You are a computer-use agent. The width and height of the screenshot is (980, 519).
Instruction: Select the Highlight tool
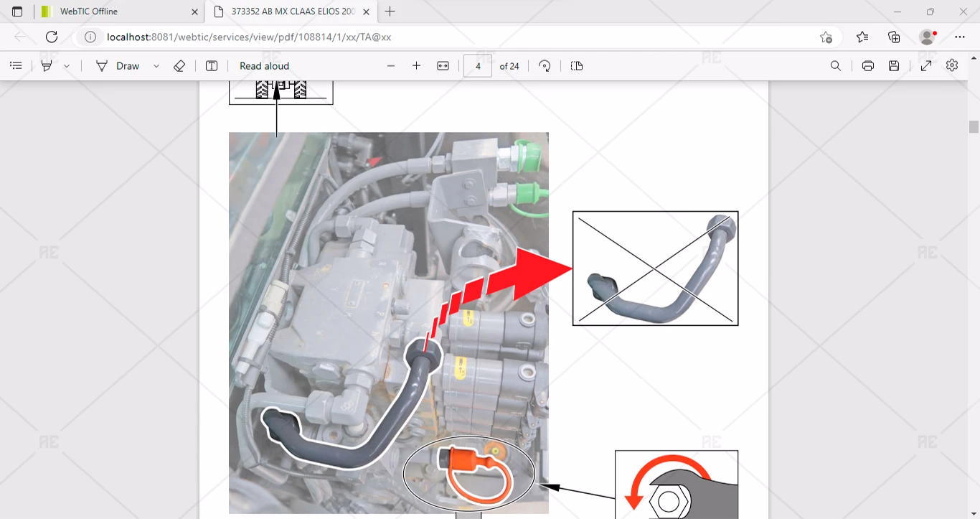click(47, 66)
